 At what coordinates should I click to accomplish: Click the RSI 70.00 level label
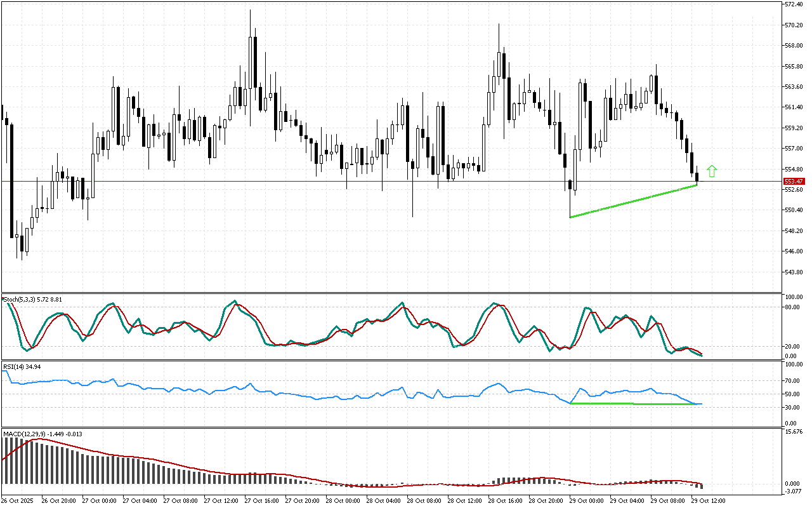[x=792, y=381]
